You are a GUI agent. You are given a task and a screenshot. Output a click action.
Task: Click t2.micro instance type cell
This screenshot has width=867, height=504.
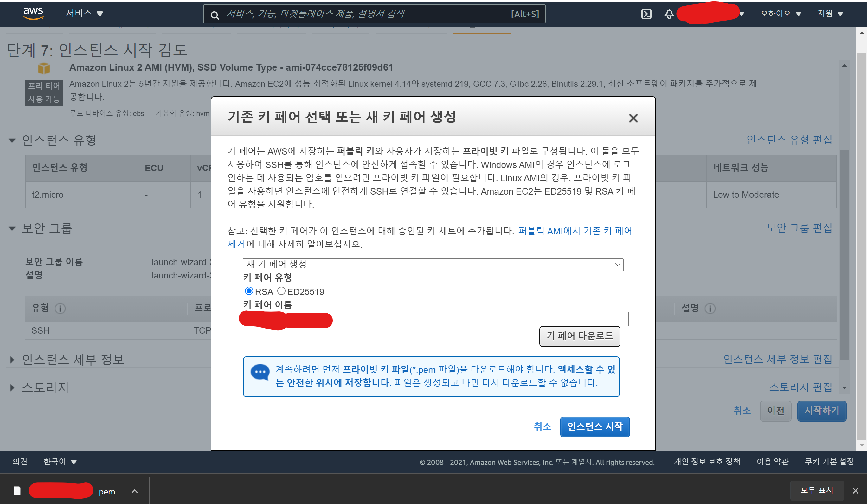(x=81, y=195)
